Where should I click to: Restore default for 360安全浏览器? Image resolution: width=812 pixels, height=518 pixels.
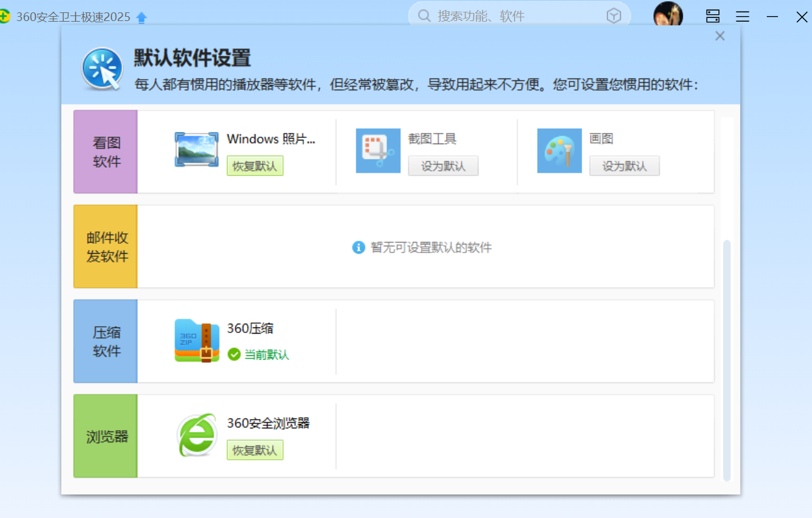click(x=255, y=450)
